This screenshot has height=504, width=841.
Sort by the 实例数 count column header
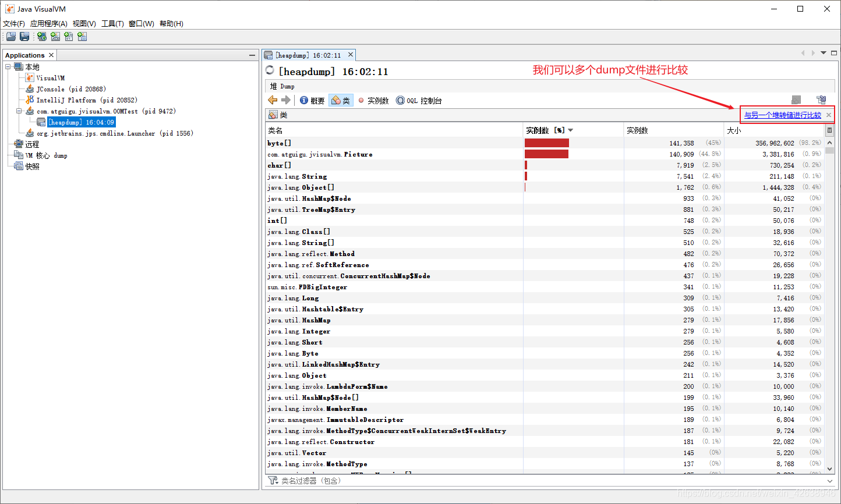click(x=674, y=130)
